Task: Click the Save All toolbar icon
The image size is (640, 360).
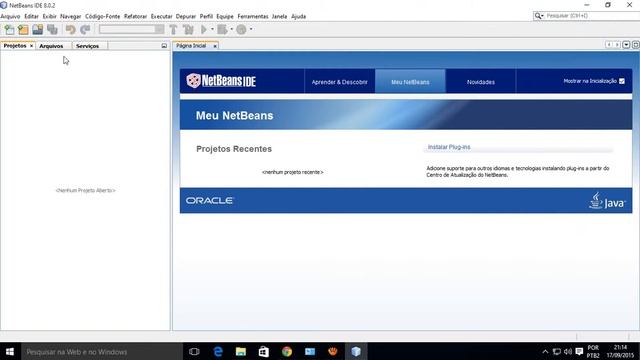Action: [x=52, y=29]
